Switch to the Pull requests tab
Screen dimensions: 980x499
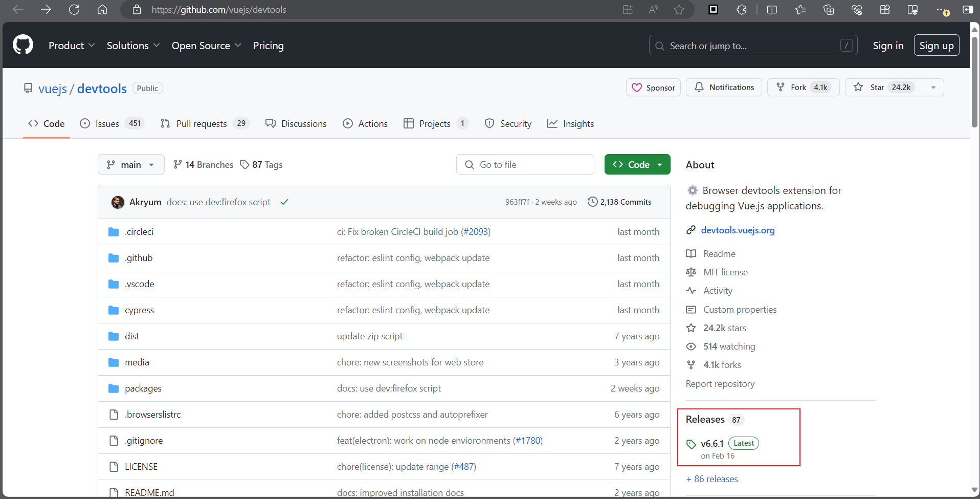coord(205,123)
